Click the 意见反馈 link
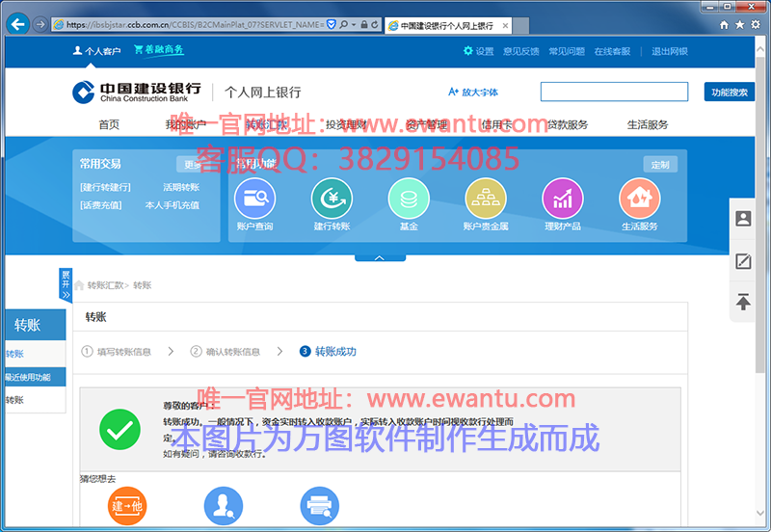 coord(520,51)
